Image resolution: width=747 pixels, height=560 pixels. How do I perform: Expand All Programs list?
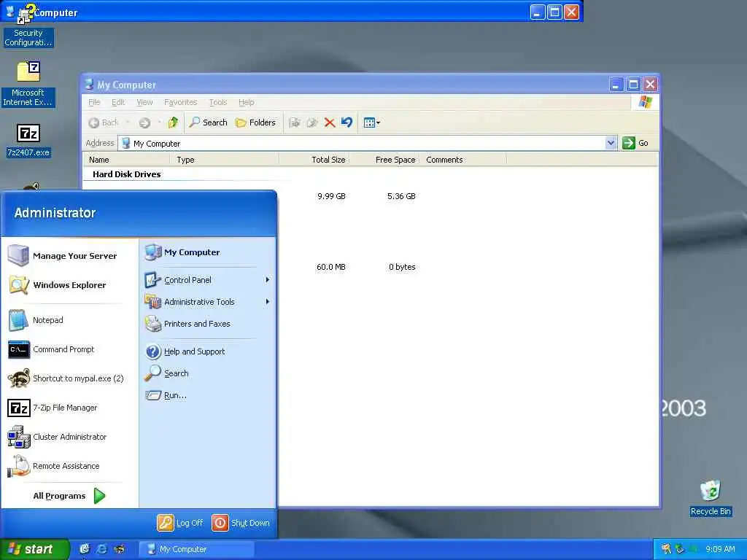[x=69, y=496]
